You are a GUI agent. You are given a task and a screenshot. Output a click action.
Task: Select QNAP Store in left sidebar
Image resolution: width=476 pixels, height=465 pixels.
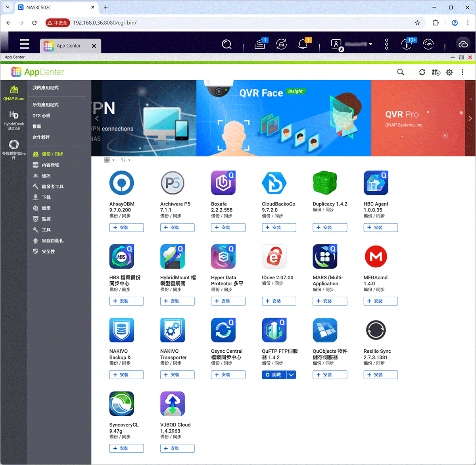(14, 93)
